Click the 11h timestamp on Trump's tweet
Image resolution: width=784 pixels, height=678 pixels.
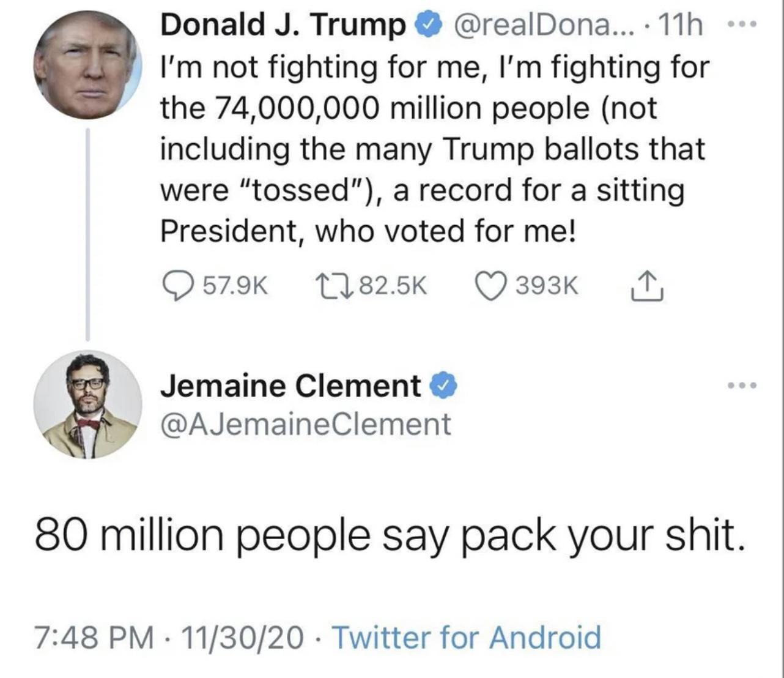pyautogui.click(x=679, y=25)
